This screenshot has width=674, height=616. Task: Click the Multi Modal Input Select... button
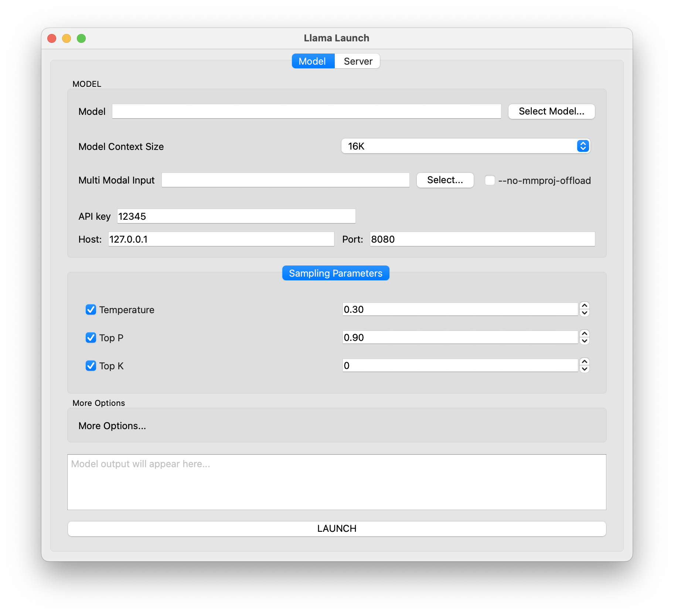click(x=445, y=180)
